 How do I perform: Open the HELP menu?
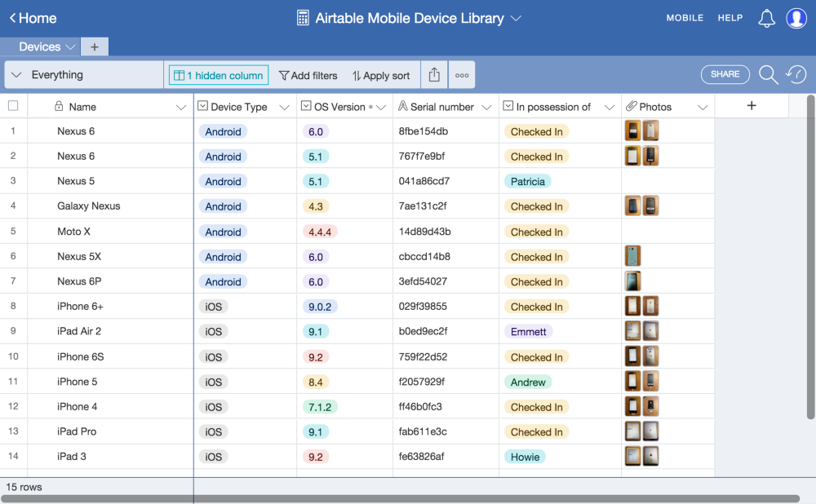pyautogui.click(x=730, y=18)
